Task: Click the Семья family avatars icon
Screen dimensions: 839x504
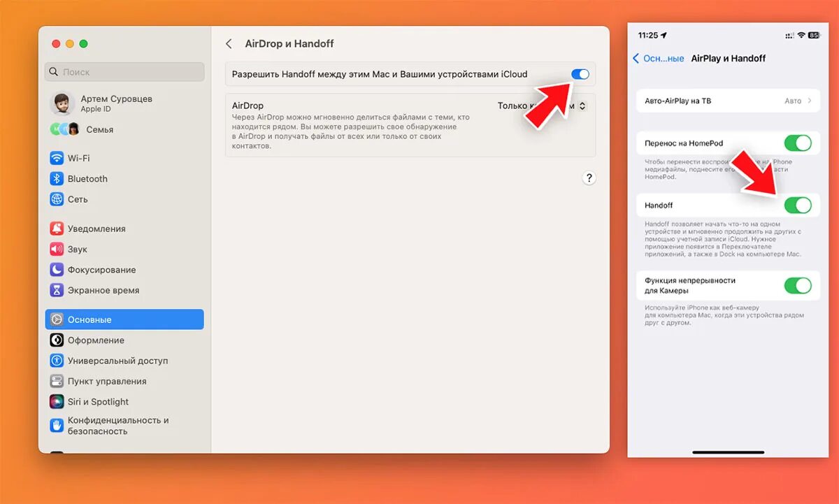Action: [x=64, y=129]
